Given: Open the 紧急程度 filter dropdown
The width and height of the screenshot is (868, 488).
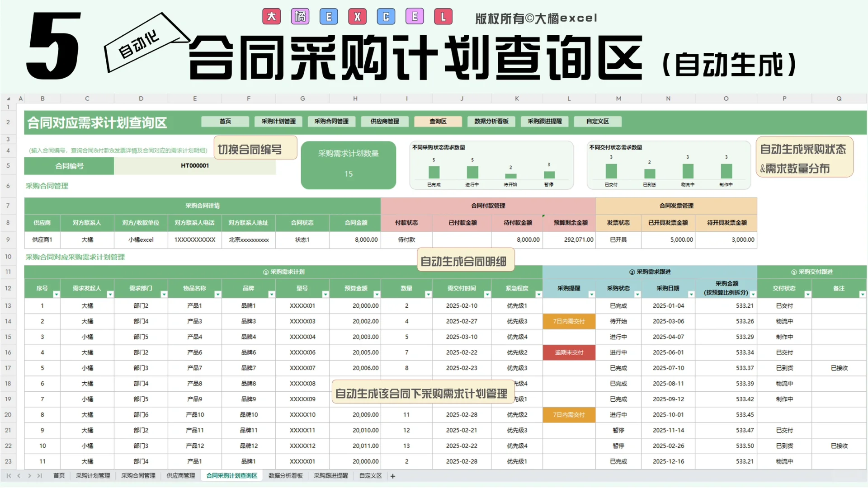Looking at the screenshot, I should 538,295.
